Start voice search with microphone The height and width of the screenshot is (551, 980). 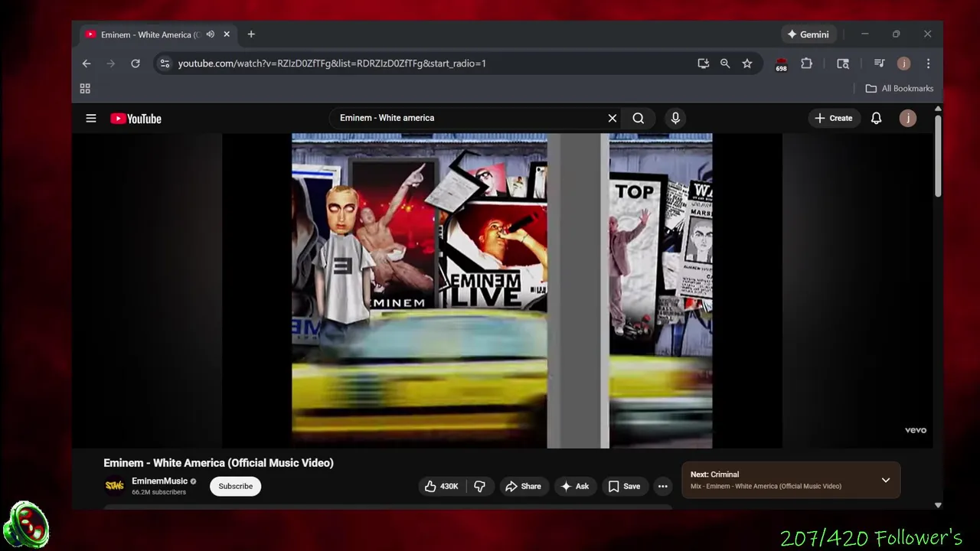[675, 118]
